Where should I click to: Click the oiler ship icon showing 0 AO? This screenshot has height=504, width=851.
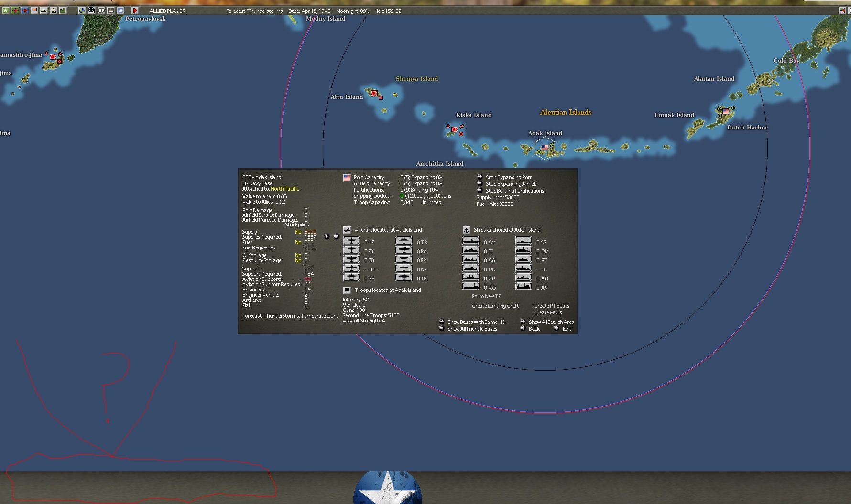tap(471, 287)
